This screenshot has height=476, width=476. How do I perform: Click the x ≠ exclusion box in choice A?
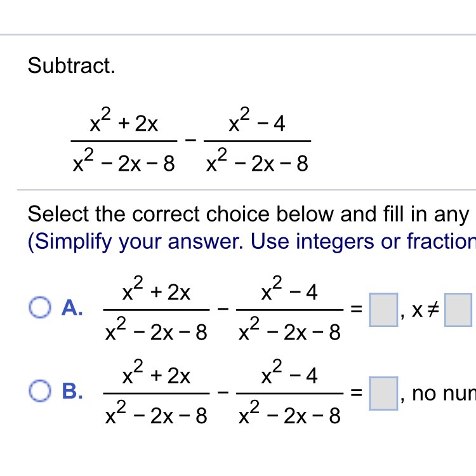pyautogui.click(x=459, y=309)
